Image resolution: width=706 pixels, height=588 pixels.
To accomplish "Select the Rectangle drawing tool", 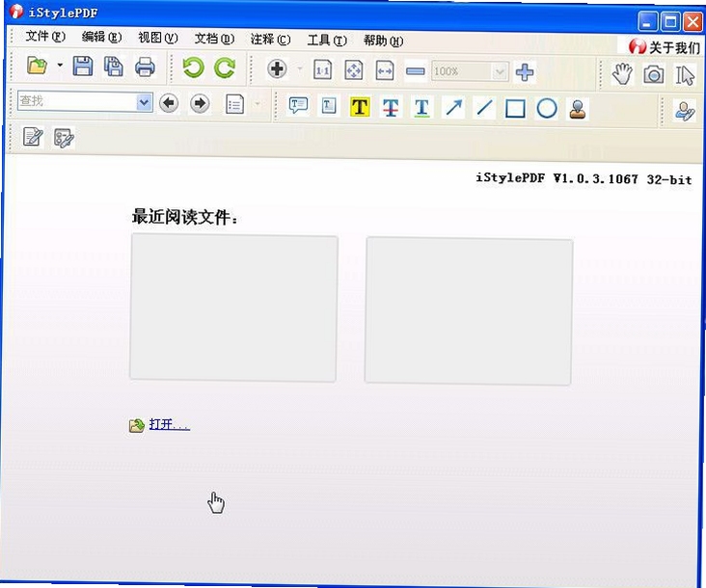I will [515, 109].
